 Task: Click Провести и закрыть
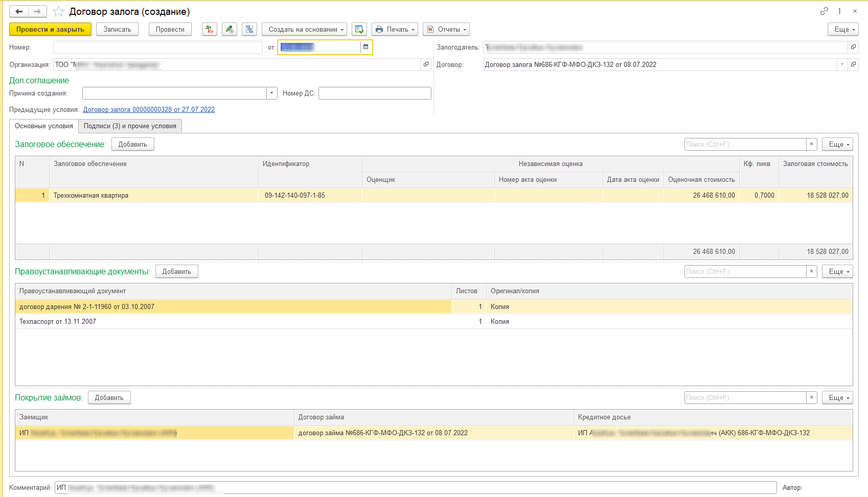[x=50, y=29]
